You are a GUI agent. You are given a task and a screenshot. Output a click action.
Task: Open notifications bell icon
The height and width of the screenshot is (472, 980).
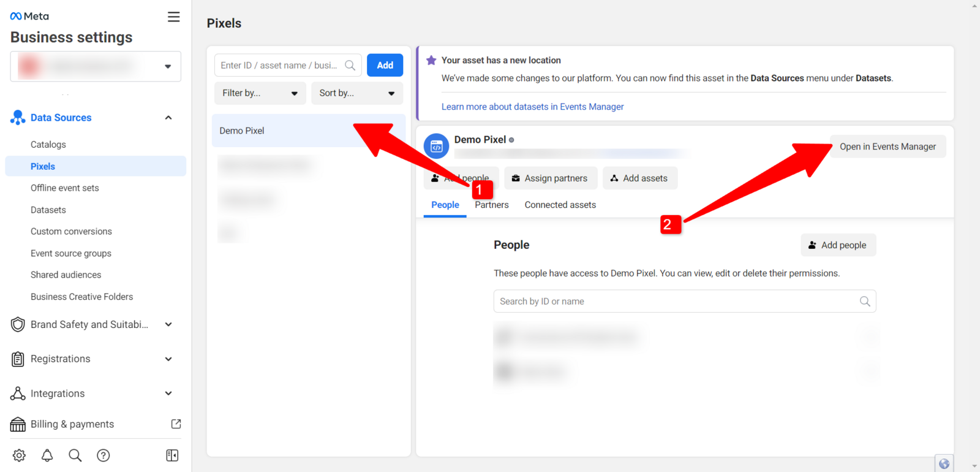coord(47,455)
